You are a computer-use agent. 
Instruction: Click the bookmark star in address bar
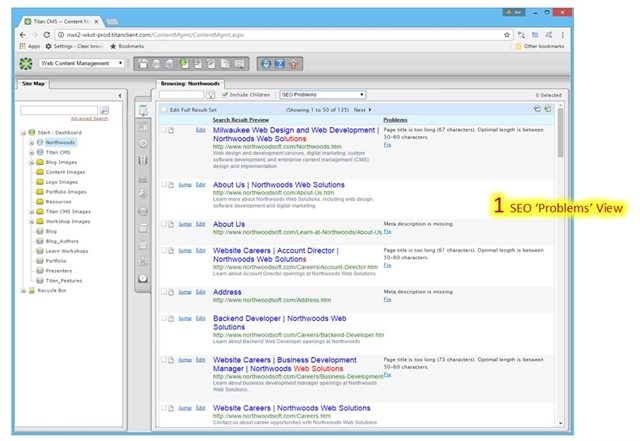(x=507, y=35)
